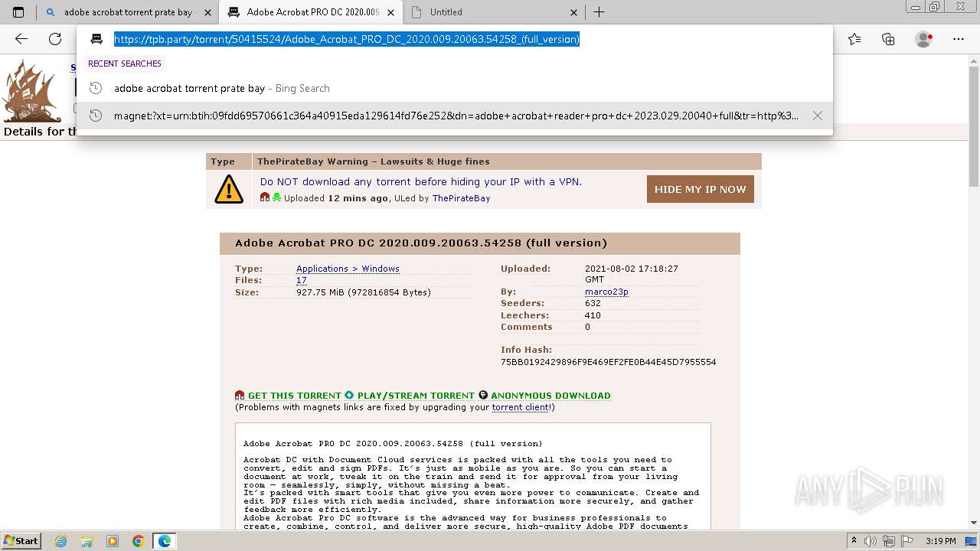Viewport: 980px width, 551px height.
Task: Click the red magnet icon beside GET THIS TORRENT
Action: point(240,396)
